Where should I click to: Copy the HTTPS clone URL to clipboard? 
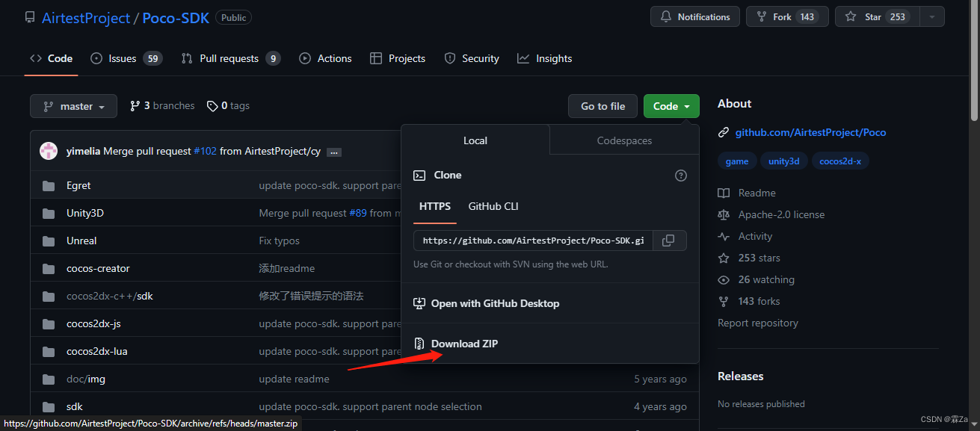(x=669, y=241)
